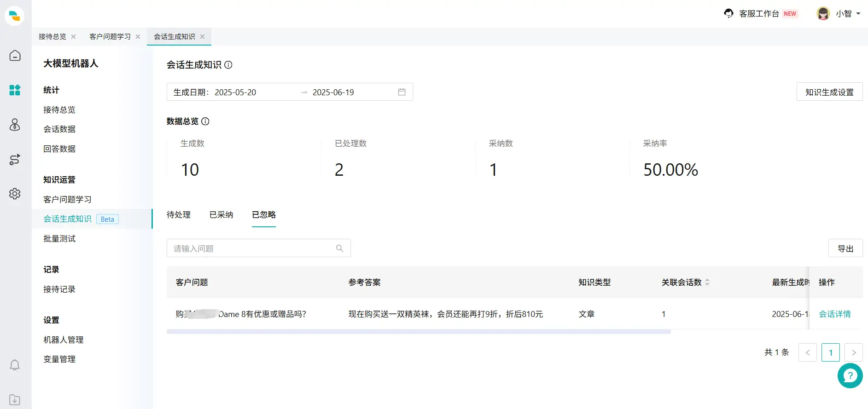Select page 1 in pagination
This screenshot has width=868, height=409.
[831, 352]
